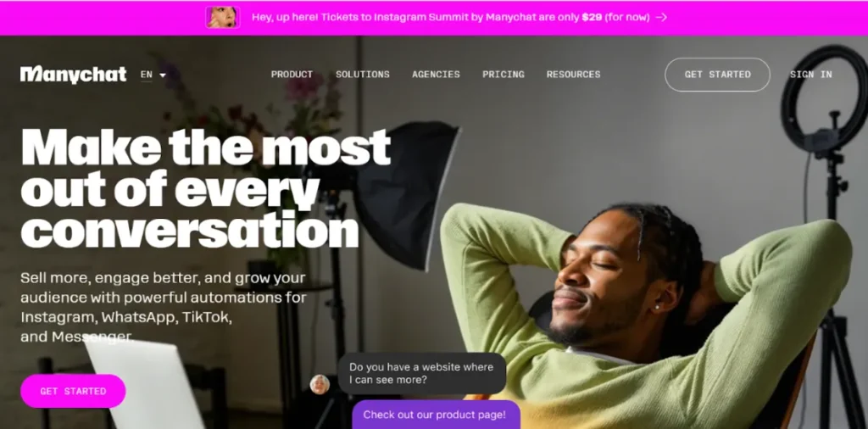Click the $29 price in the banner
The image size is (868, 429).
pos(592,17)
